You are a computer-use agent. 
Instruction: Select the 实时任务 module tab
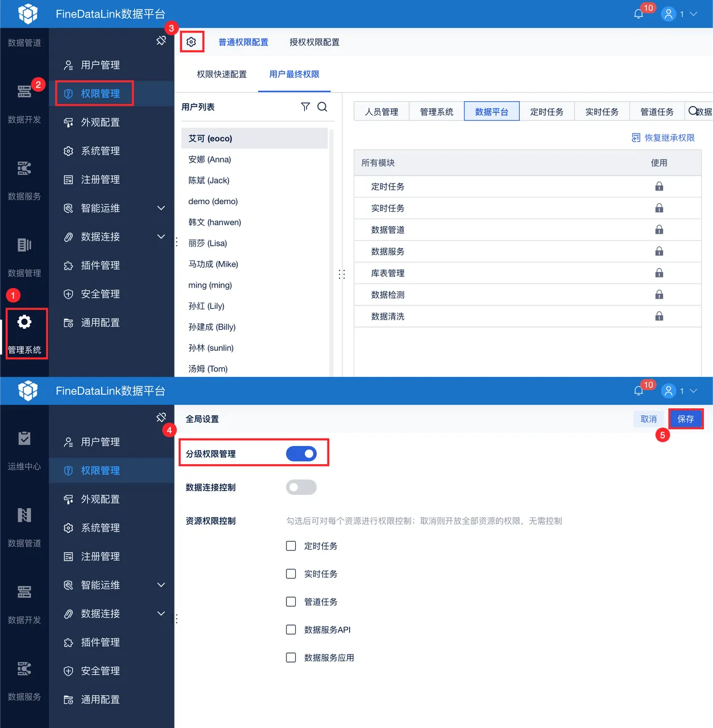pyautogui.click(x=602, y=111)
